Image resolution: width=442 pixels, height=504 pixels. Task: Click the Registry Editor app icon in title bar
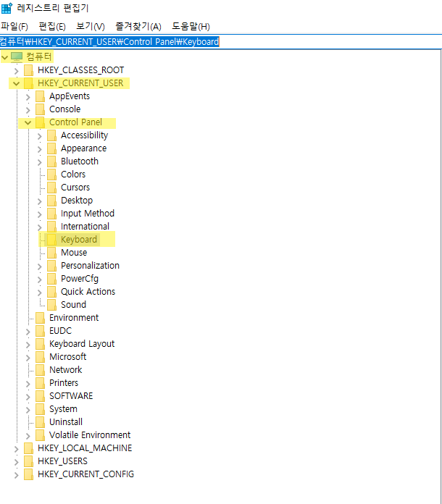coord(7,8)
